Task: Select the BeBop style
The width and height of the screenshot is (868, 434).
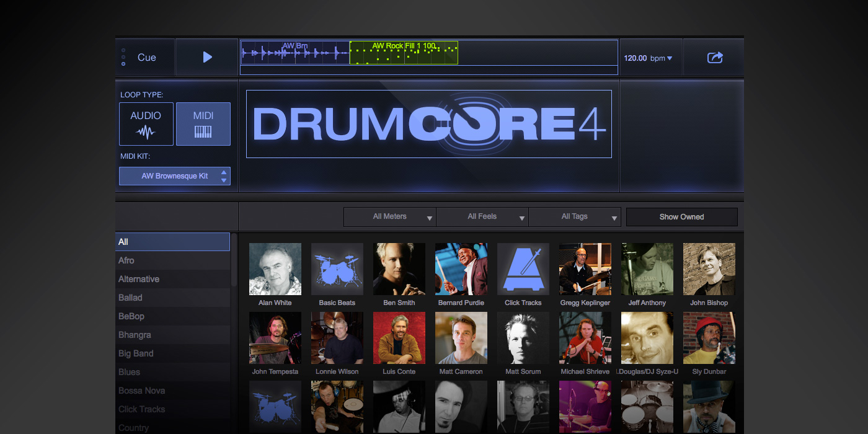Action: point(172,316)
